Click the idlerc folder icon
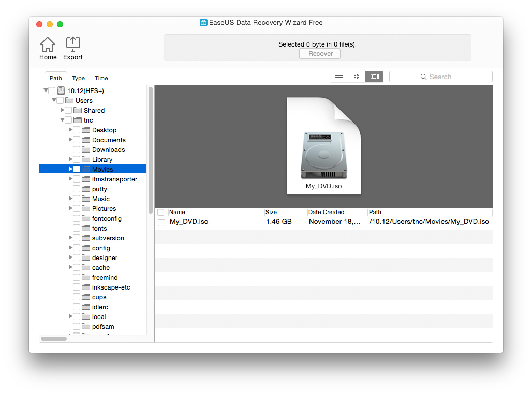This screenshot has width=532, height=394. [x=86, y=307]
